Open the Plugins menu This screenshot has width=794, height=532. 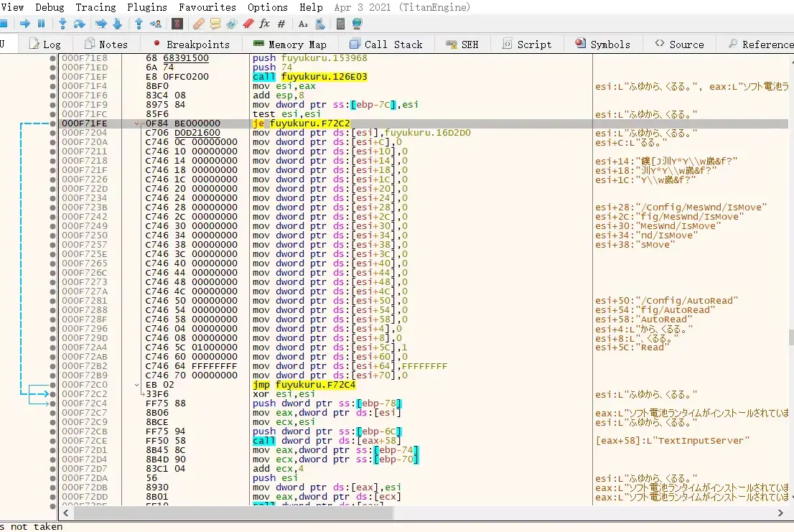[147, 7]
